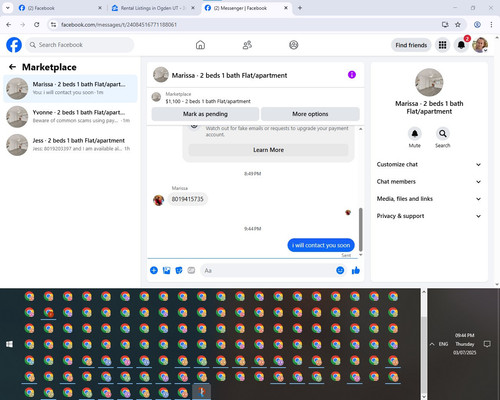This screenshot has width=500, height=400.
Task: Attach a photo using the image icon
Action: click(166, 270)
